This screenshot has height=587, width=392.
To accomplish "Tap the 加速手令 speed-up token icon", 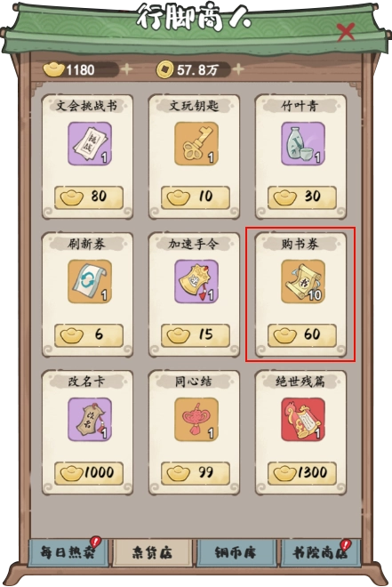I will (196, 281).
